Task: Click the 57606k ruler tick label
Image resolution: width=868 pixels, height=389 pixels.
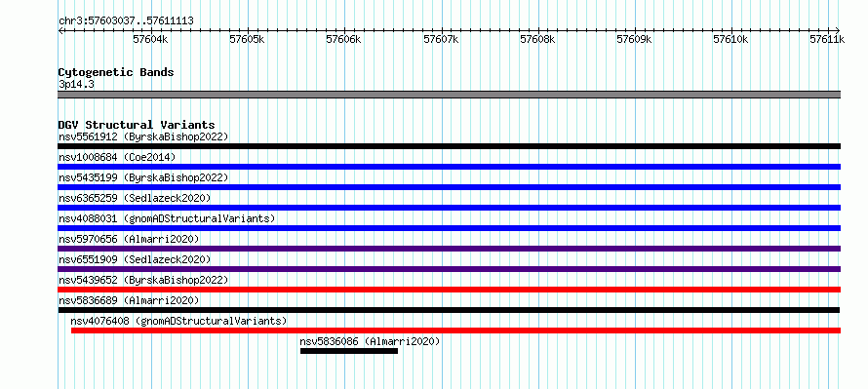Action: coord(343,39)
